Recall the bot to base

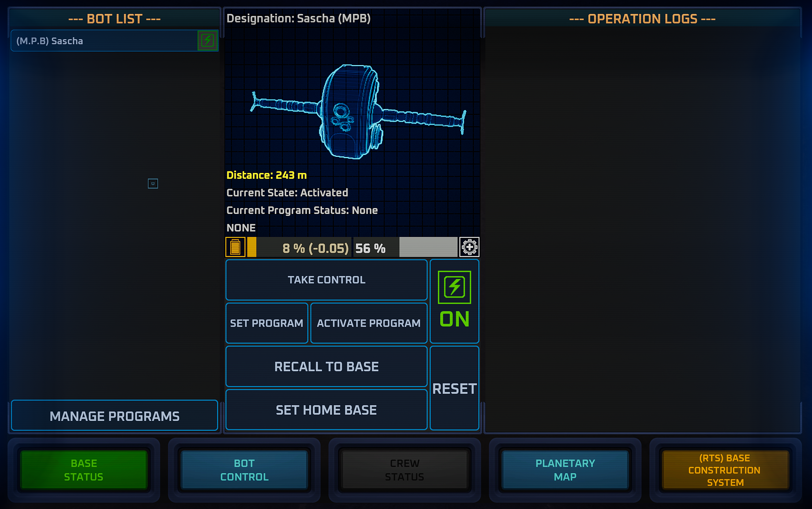click(326, 366)
